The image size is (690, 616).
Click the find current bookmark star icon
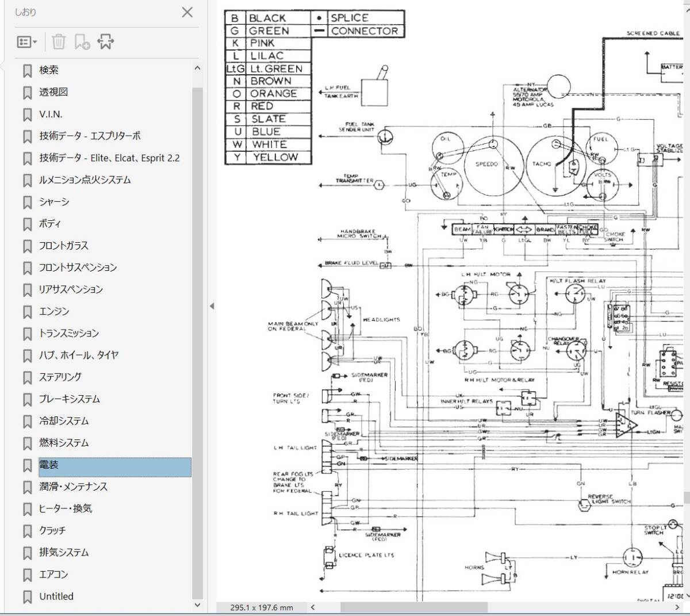click(106, 42)
